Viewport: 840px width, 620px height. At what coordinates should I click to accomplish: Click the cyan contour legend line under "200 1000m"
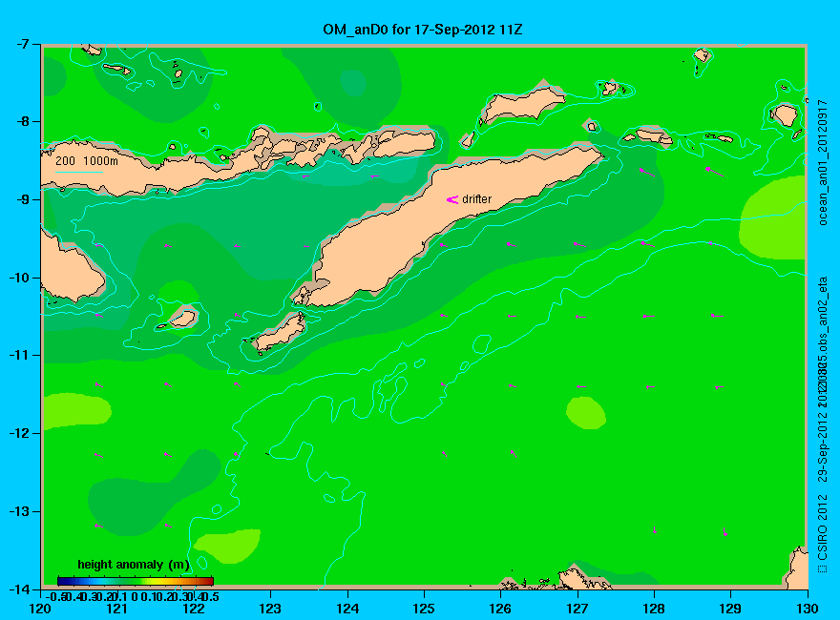[78, 173]
